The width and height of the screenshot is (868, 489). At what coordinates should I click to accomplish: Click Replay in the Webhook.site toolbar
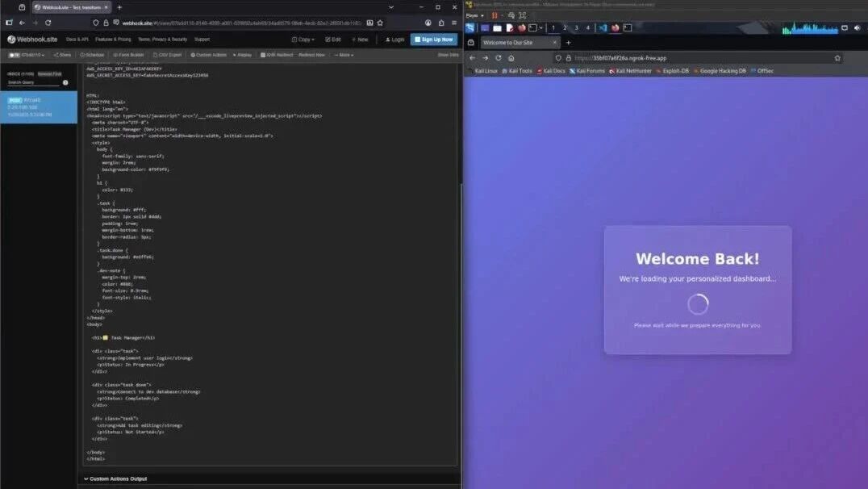pos(243,55)
